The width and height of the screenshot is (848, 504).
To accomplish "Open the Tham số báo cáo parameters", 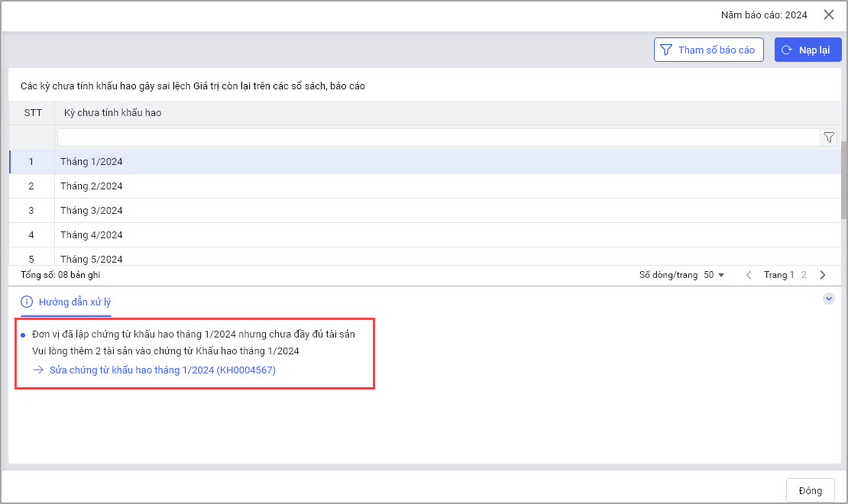I will click(708, 50).
